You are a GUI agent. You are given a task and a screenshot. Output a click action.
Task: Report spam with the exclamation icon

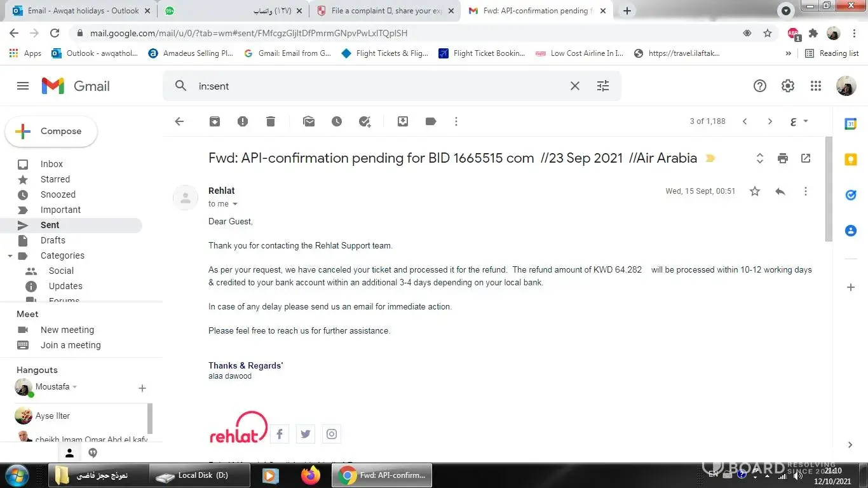click(x=243, y=121)
